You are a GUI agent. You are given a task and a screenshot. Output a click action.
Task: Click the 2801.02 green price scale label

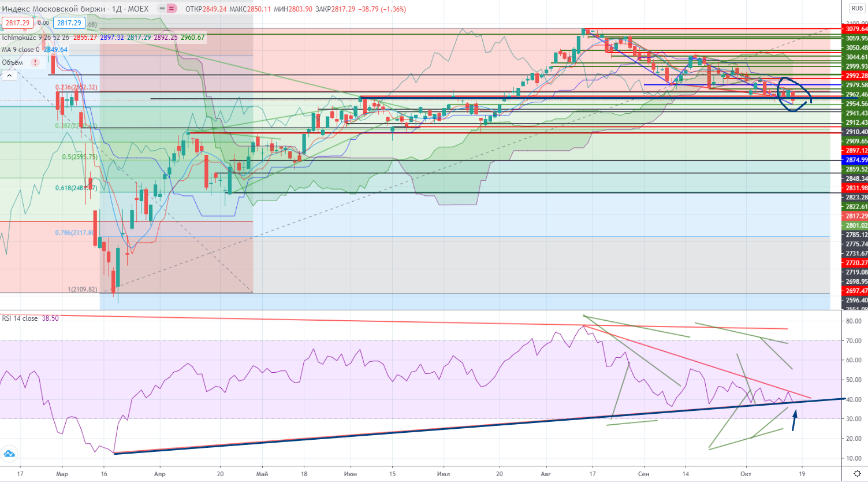tap(856, 225)
